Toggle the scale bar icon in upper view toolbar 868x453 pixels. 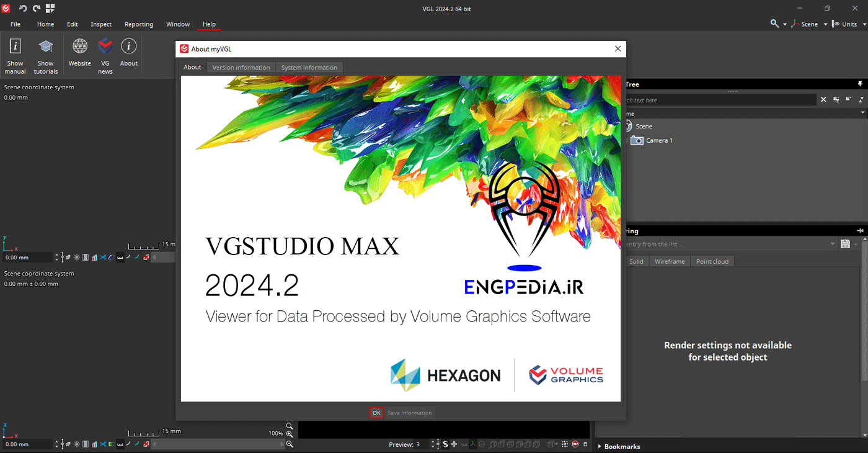coord(120,257)
